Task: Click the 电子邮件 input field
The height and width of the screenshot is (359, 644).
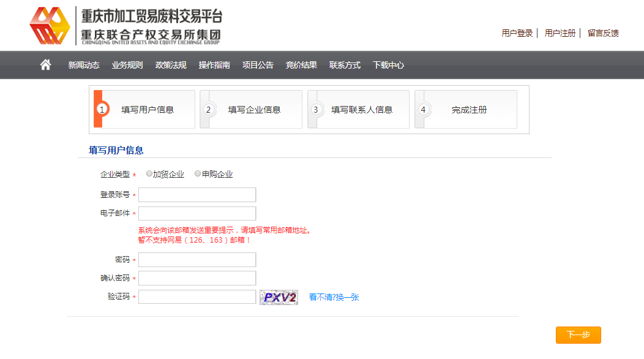Action: click(x=197, y=213)
